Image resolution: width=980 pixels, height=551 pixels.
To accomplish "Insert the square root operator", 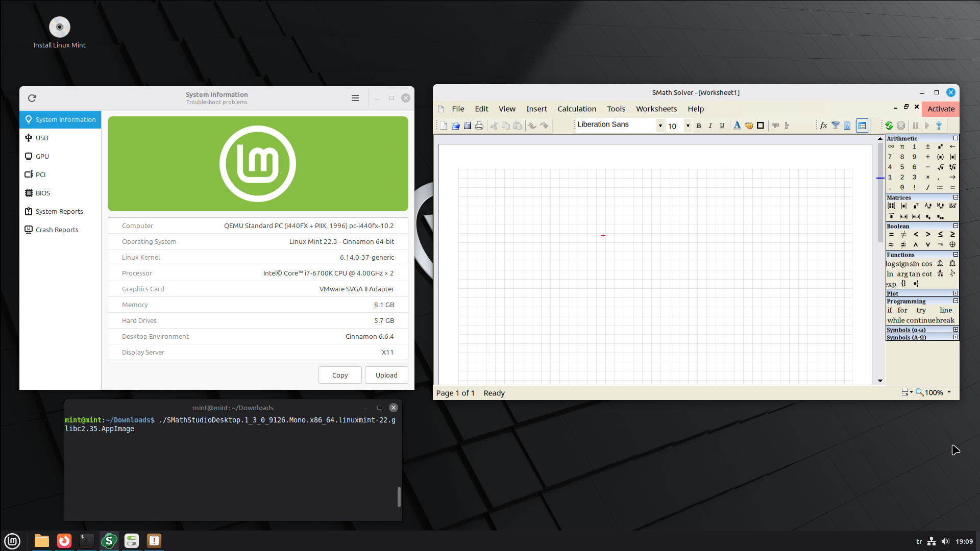I will (x=940, y=167).
